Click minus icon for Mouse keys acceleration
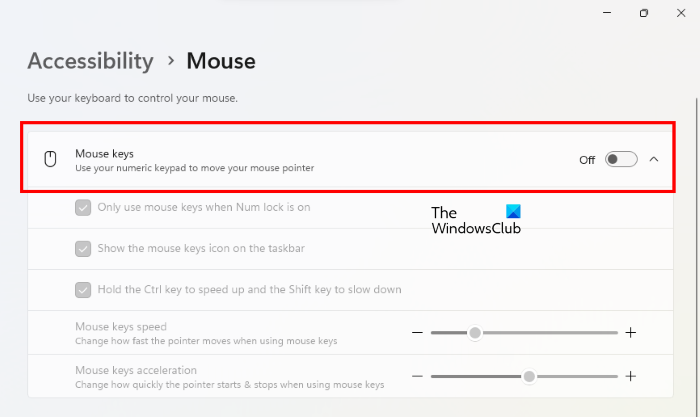This screenshot has width=700, height=417. (417, 376)
